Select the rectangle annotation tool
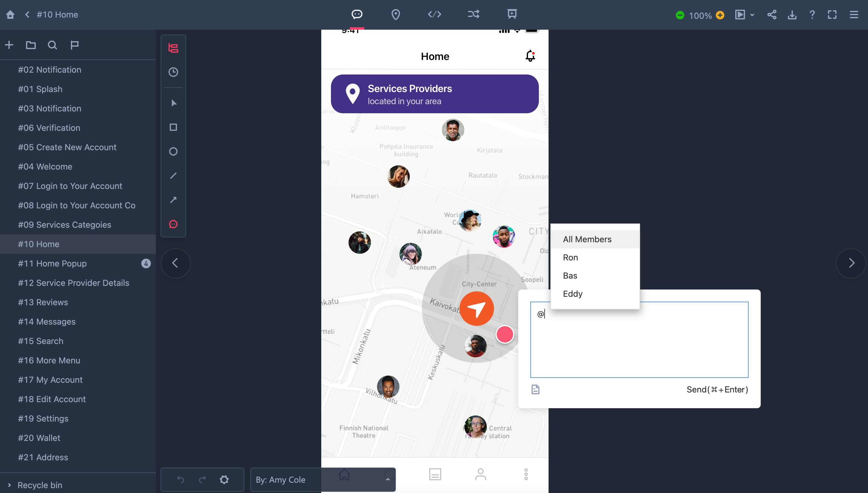Screen dimensions: 868x493 (x=173, y=127)
